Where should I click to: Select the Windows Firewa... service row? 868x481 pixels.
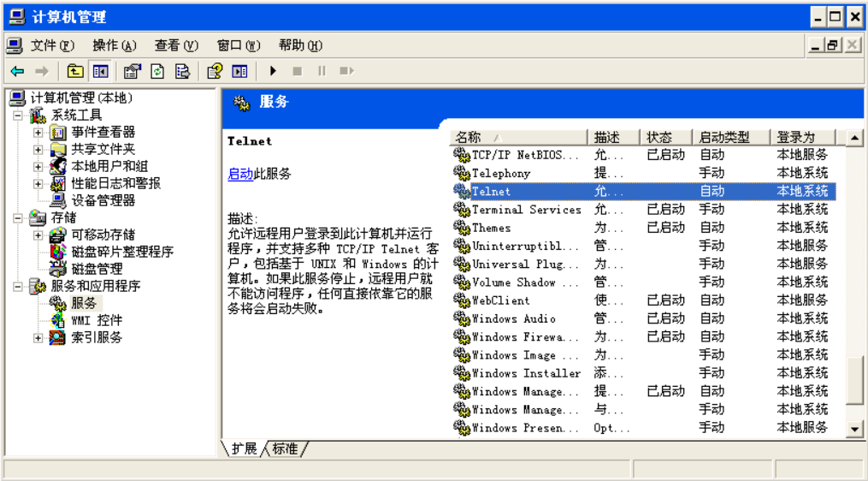click(x=644, y=336)
